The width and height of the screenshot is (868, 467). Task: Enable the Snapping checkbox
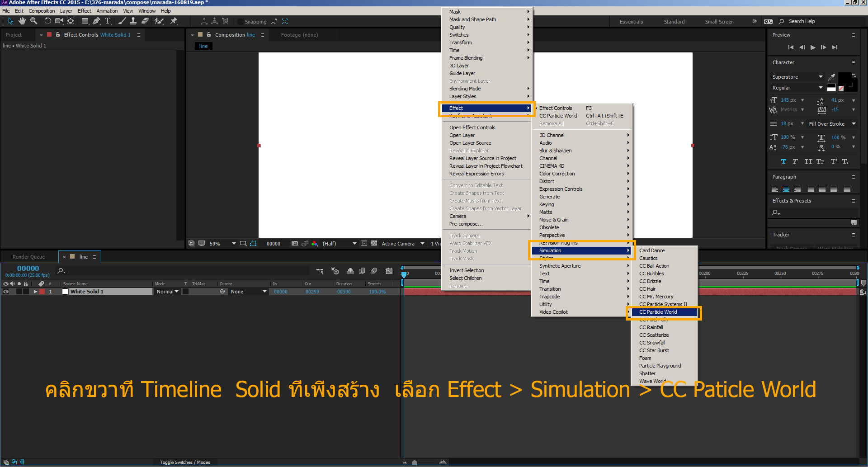pos(241,22)
